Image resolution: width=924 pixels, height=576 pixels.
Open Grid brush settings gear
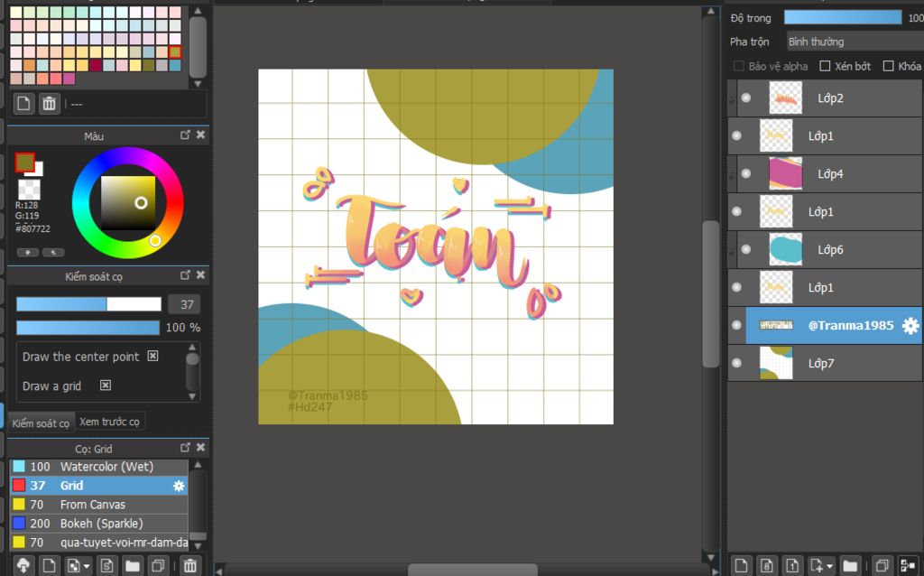point(179,486)
